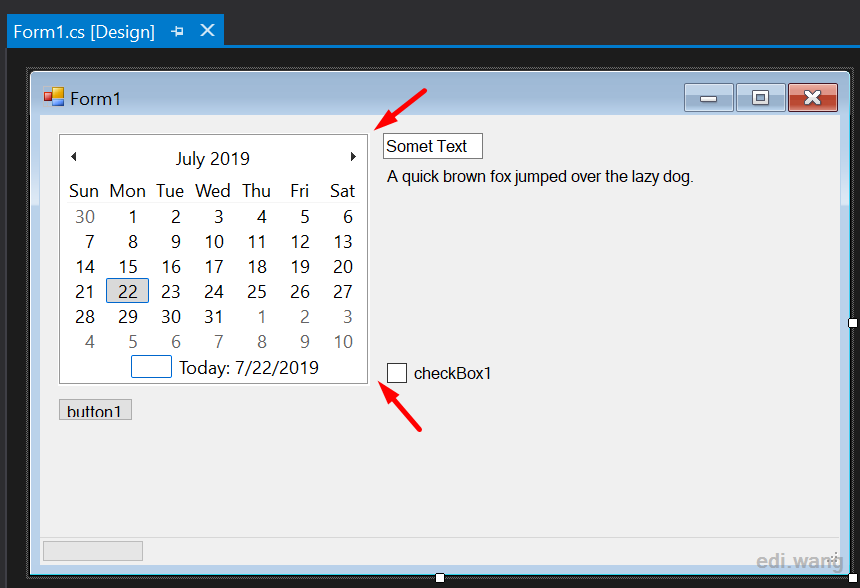The image size is (860, 588).
Task: Select date 11 in the calendar
Action: tap(257, 241)
